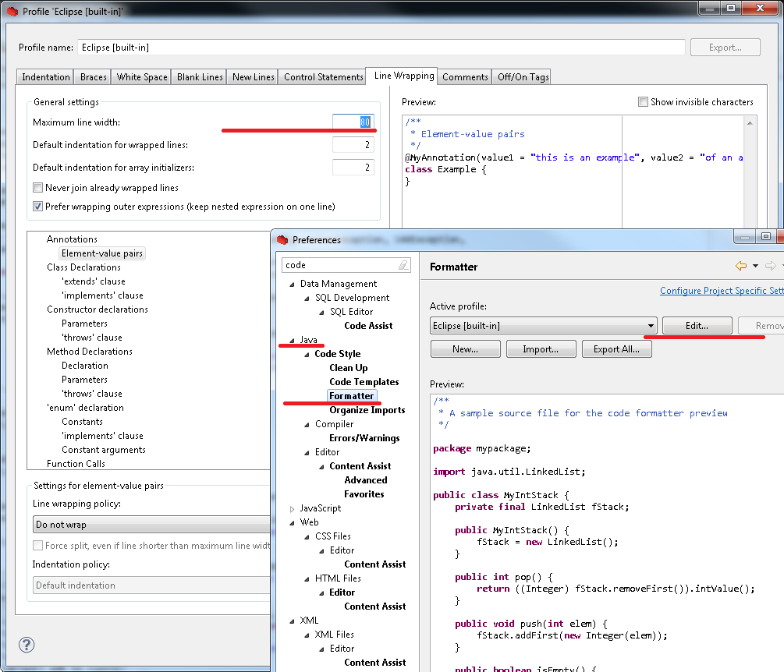Open the Indentation policy dropdown

click(x=151, y=585)
